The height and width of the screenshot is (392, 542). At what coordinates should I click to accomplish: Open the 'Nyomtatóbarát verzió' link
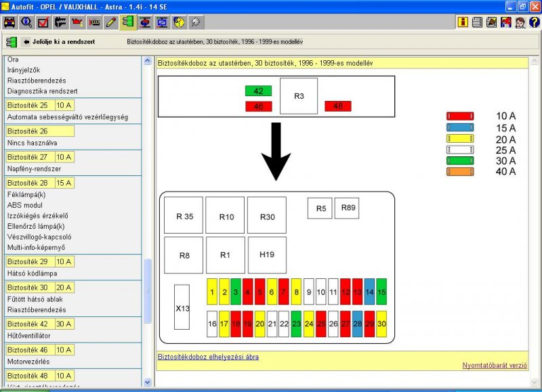[x=495, y=366]
